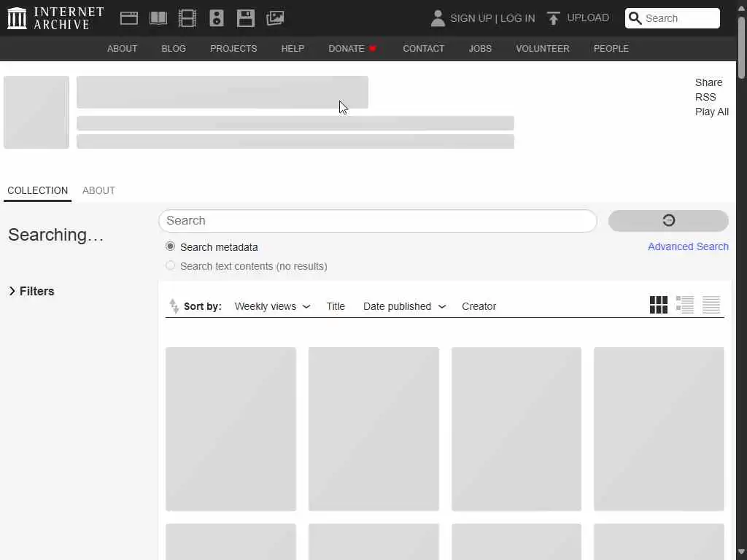Open the Weekly views sort dropdown

click(x=272, y=306)
